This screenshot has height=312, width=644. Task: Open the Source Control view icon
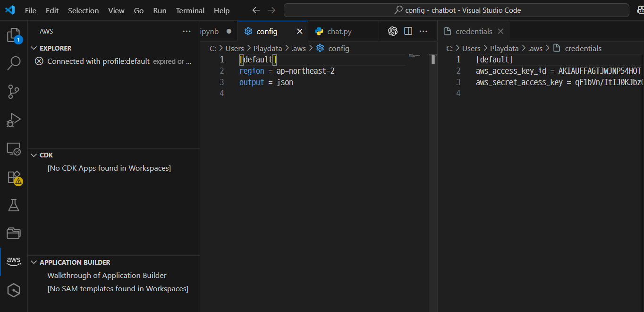tap(14, 92)
